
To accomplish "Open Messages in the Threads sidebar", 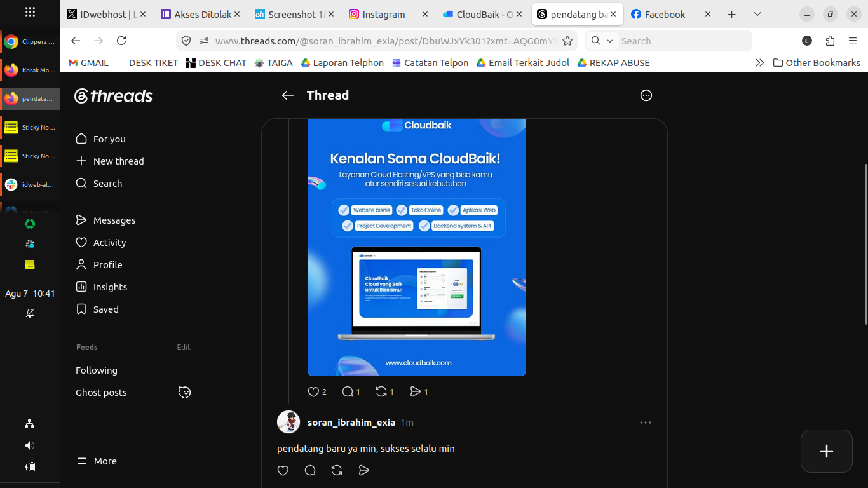I will [105, 220].
